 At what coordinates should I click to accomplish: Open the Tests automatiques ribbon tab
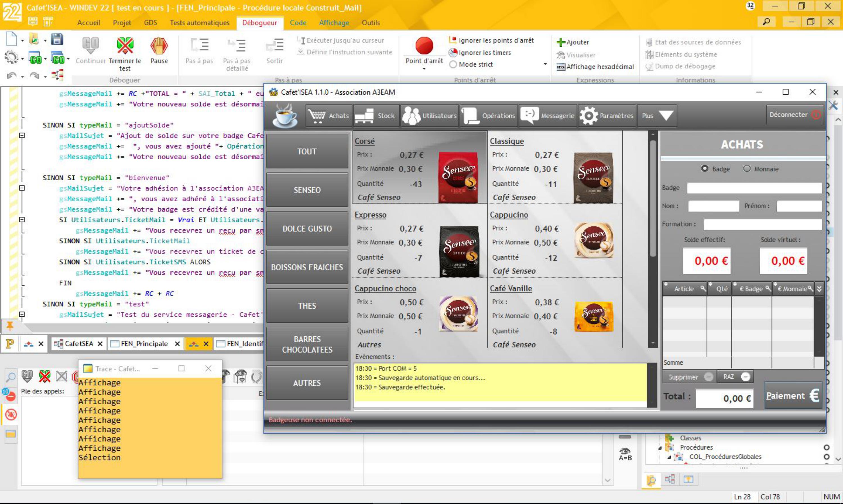click(200, 23)
